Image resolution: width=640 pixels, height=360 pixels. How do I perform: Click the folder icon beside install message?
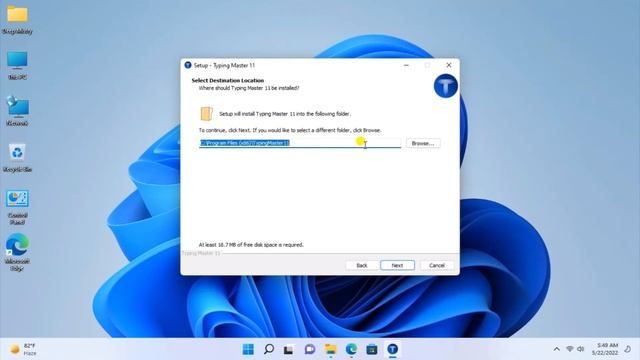207,113
